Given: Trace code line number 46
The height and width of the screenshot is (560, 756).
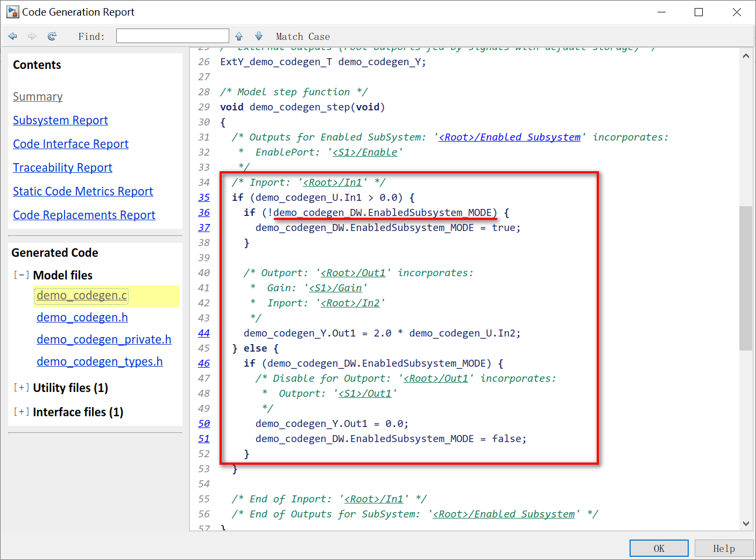Looking at the screenshot, I should click(x=204, y=363).
